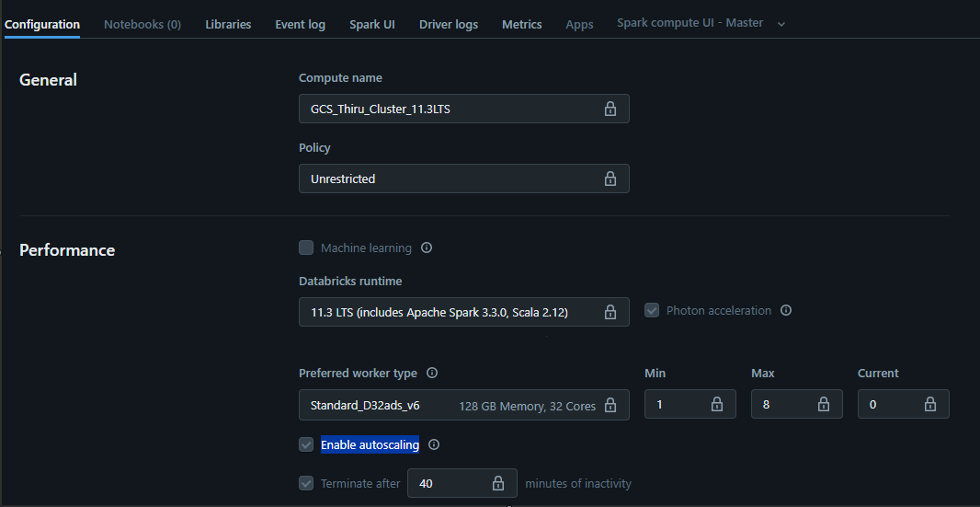
Task: Click the minutes of inactivity text
Action: click(x=579, y=484)
